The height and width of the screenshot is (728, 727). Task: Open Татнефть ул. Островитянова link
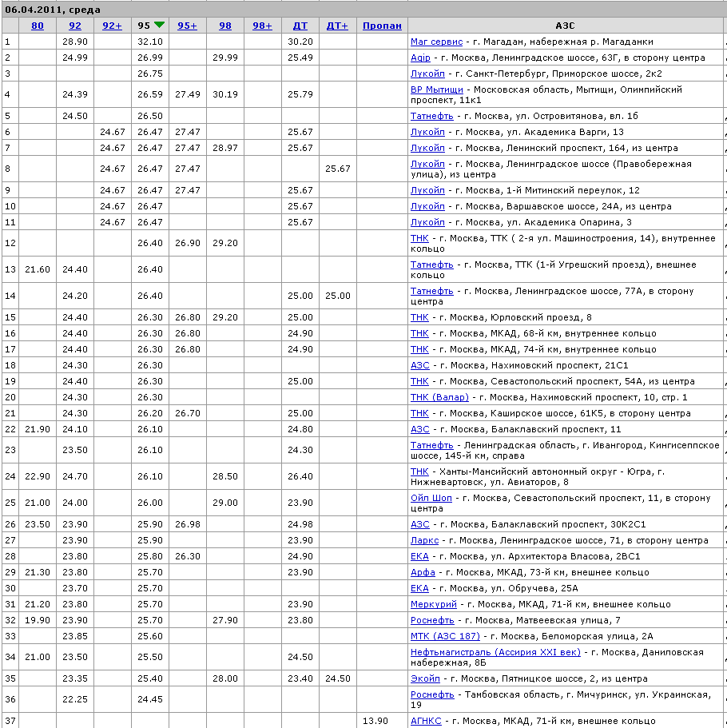[x=431, y=116]
